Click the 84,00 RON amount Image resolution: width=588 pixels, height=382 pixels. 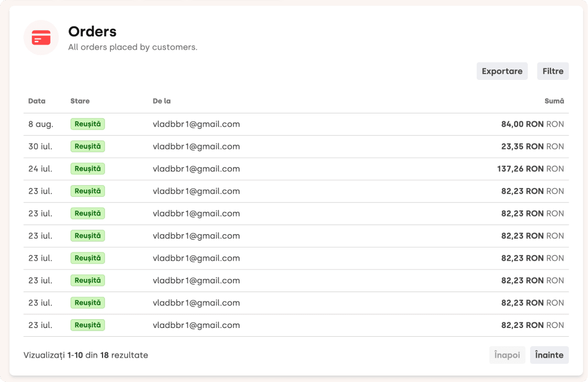[x=522, y=124]
